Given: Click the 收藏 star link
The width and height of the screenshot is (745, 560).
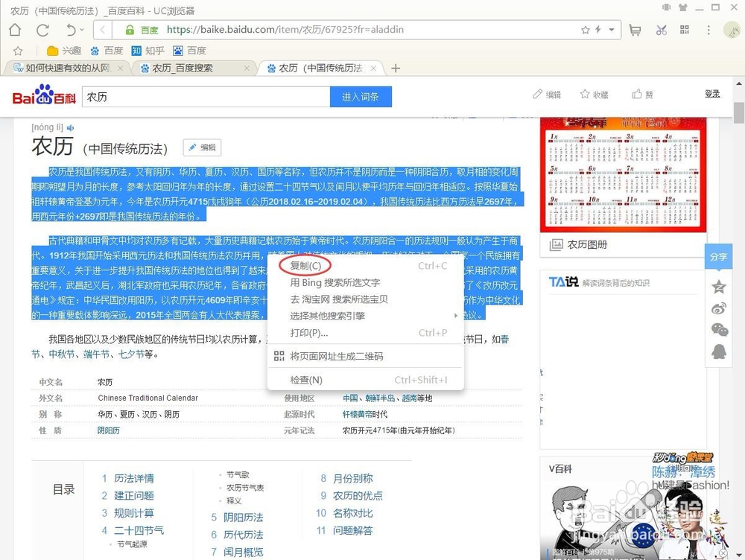Looking at the screenshot, I should click(x=594, y=95).
